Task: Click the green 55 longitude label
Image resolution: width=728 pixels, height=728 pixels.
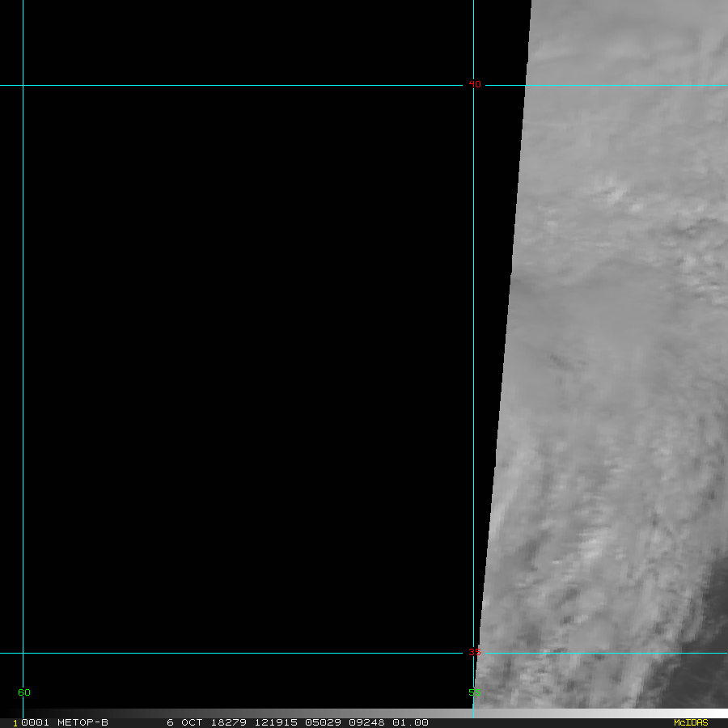Action: tap(474, 692)
